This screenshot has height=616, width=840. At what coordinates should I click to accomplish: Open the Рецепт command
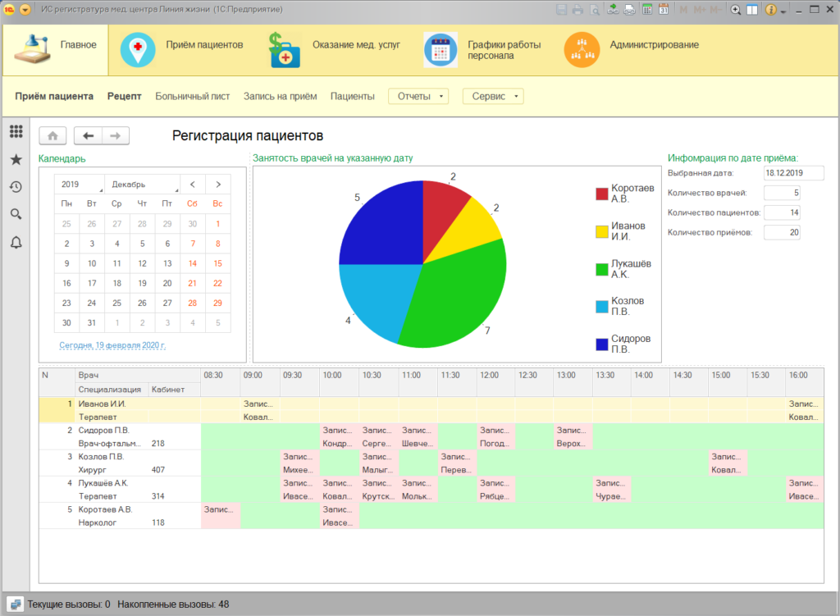(125, 97)
